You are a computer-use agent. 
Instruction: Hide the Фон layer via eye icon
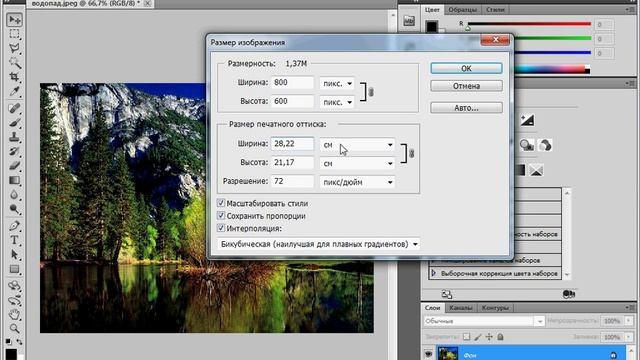428,354
